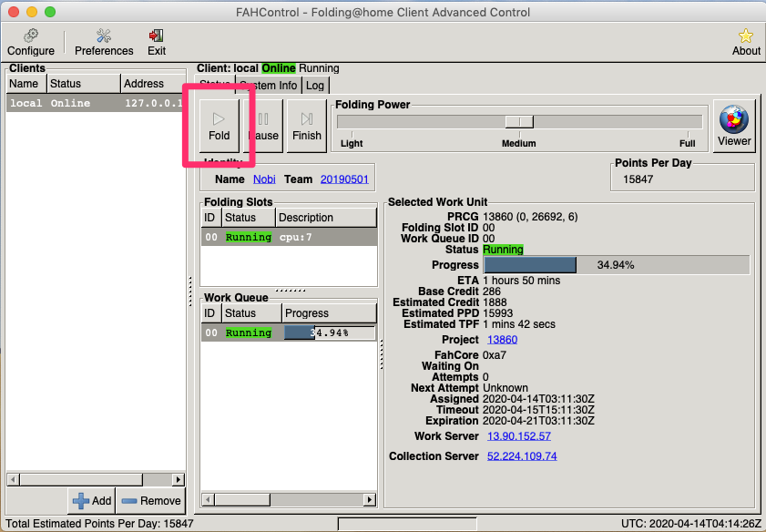Click the Clients list right scroll arrow

pos(179,480)
